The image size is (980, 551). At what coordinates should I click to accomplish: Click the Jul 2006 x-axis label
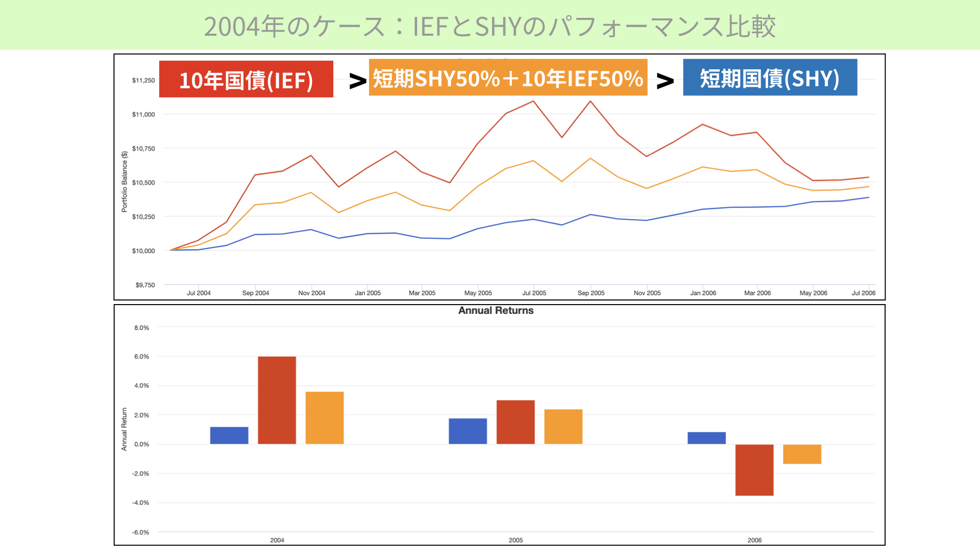tap(863, 293)
